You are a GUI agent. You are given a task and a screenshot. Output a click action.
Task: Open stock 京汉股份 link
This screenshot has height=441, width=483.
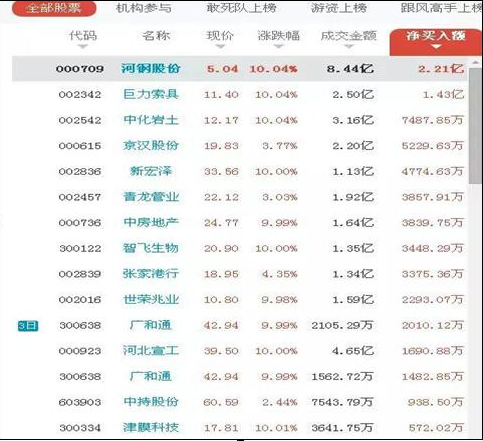(151, 146)
